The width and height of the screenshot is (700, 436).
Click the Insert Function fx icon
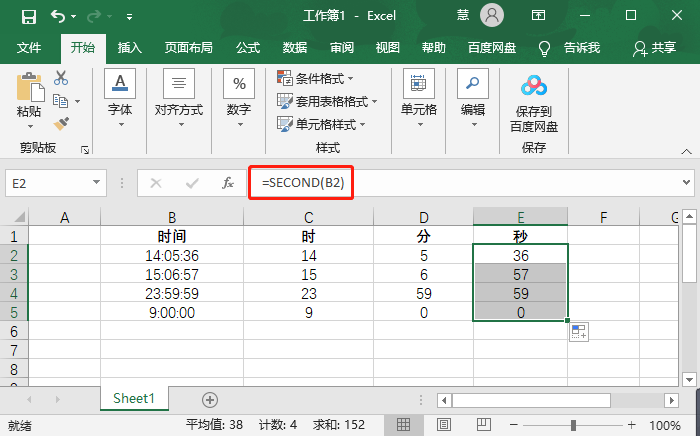point(228,183)
